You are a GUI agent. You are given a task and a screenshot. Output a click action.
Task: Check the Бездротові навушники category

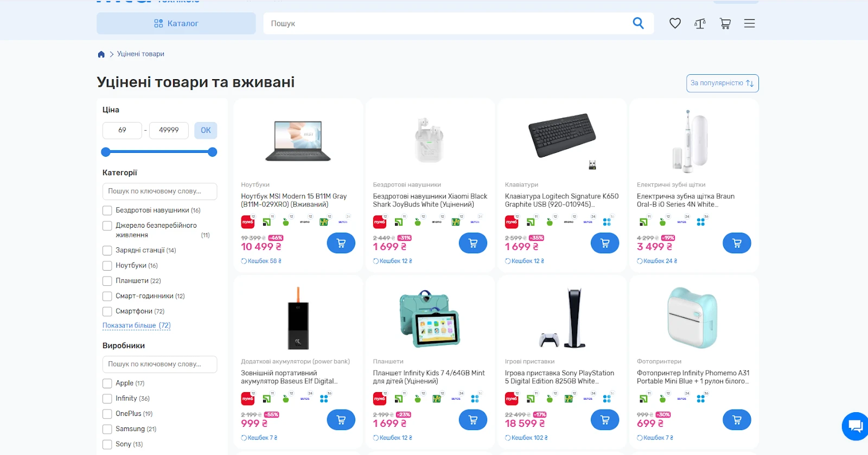pyautogui.click(x=107, y=210)
